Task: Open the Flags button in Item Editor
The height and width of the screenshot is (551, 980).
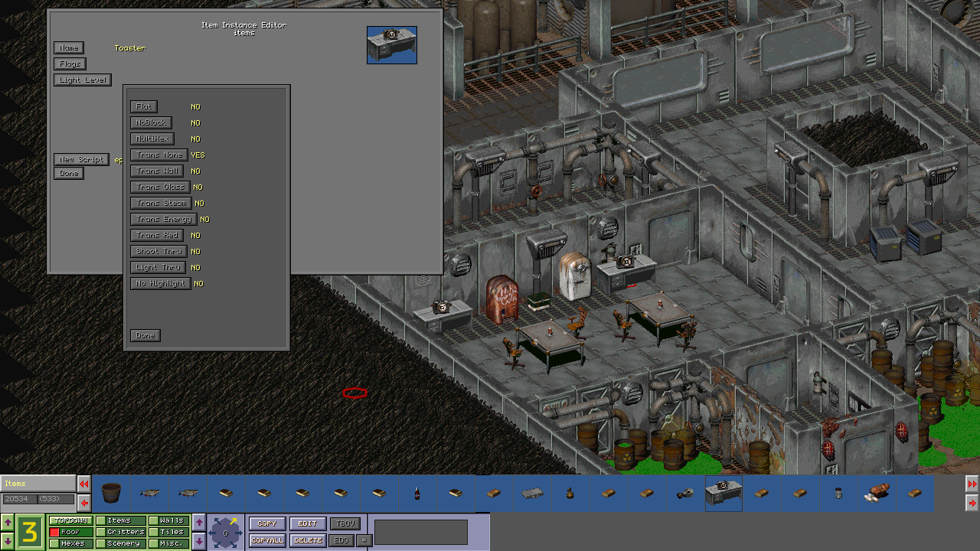Action: (70, 64)
